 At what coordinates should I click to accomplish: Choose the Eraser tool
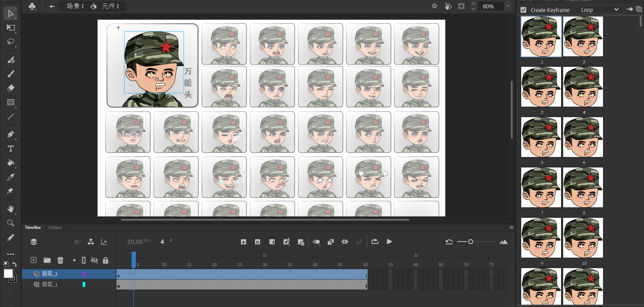point(11,88)
